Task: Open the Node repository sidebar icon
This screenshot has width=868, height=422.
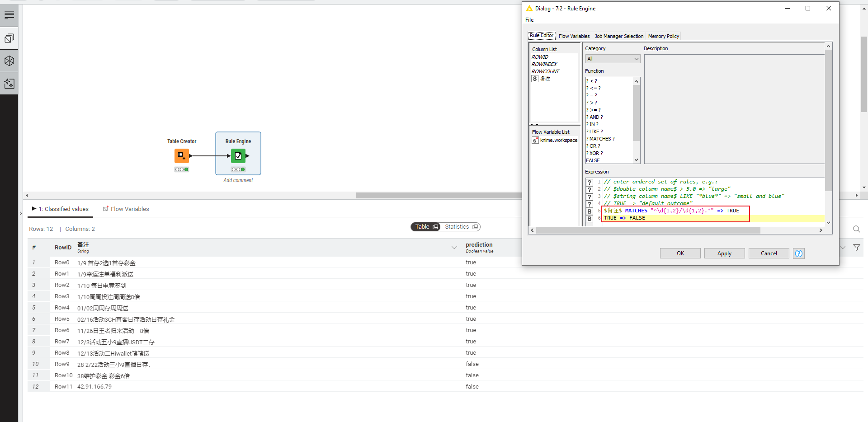Action: 9,38
